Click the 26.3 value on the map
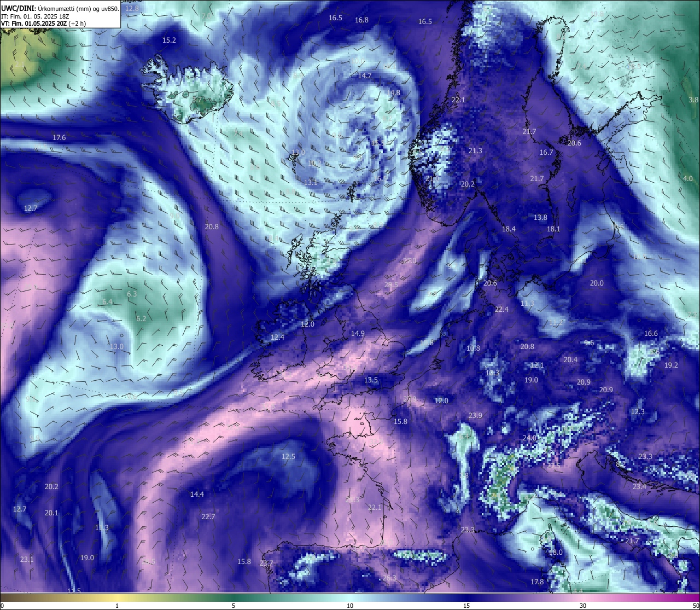This screenshot has height=610, width=700. click(x=389, y=578)
